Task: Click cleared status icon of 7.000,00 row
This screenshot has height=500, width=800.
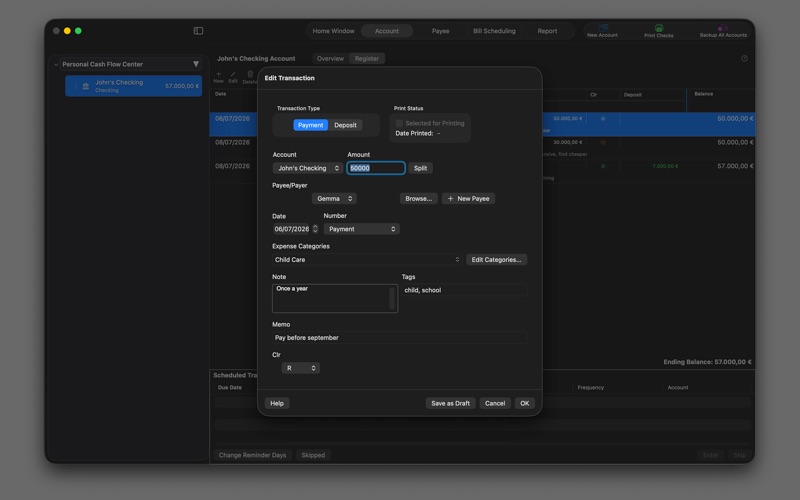Action: [x=603, y=166]
